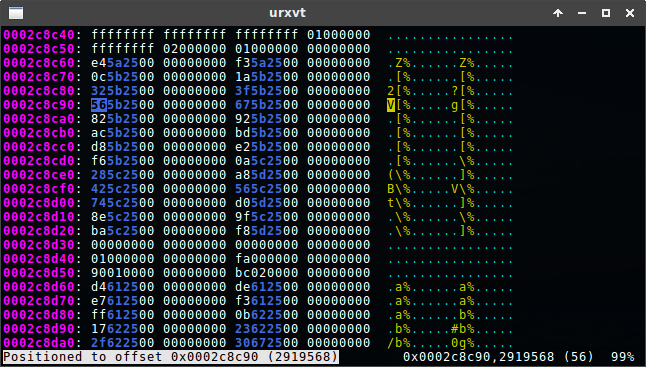Select offset label 0002c8c40
This screenshot has height=367, width=646.
click(x=39, y=35)
